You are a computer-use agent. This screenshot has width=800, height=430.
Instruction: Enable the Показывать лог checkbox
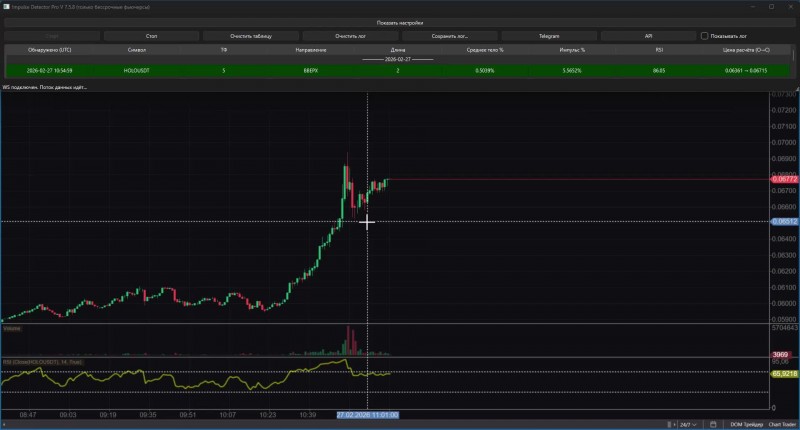click(x=704, y=36)
